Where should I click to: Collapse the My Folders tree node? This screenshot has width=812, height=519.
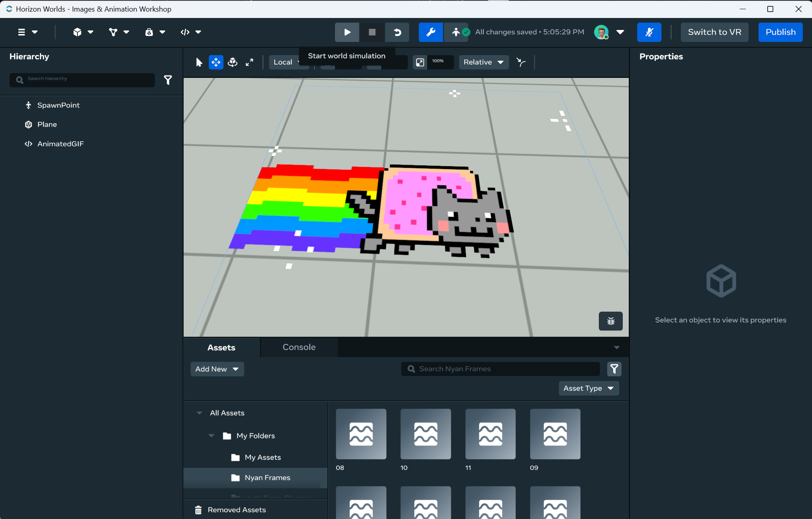[x=211, y=436]
